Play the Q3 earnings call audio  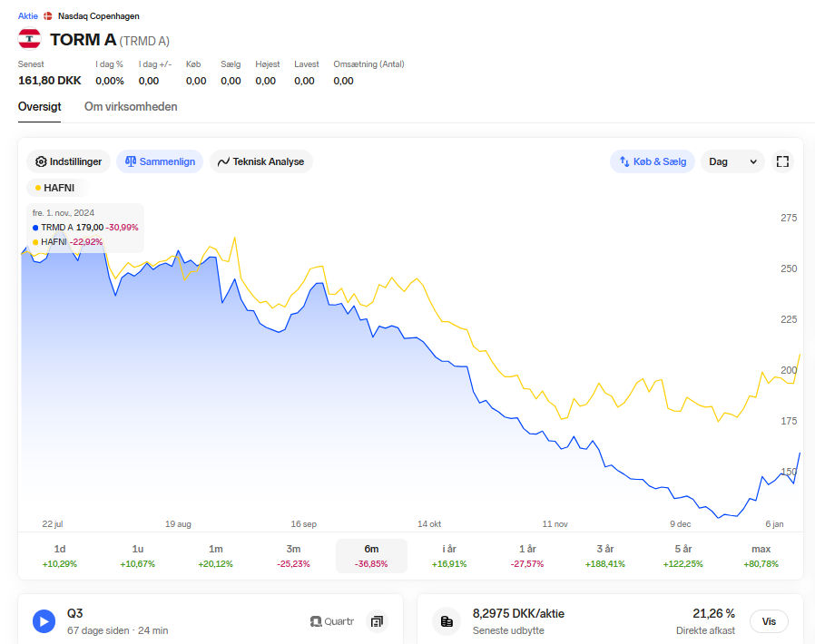(x=44, y=621)
